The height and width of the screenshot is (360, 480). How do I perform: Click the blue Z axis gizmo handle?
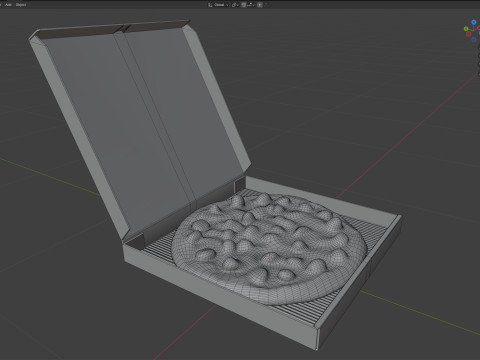(x=474, y=22)
